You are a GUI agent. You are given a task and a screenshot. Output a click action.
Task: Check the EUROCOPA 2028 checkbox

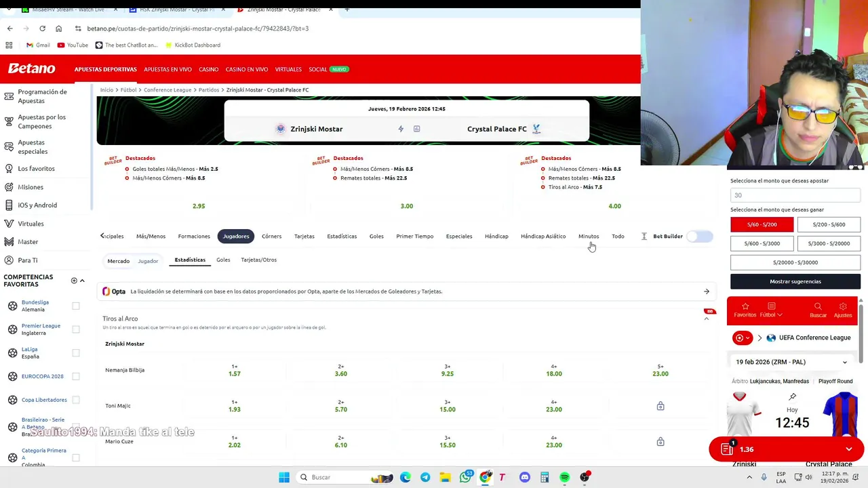(76, 376)
